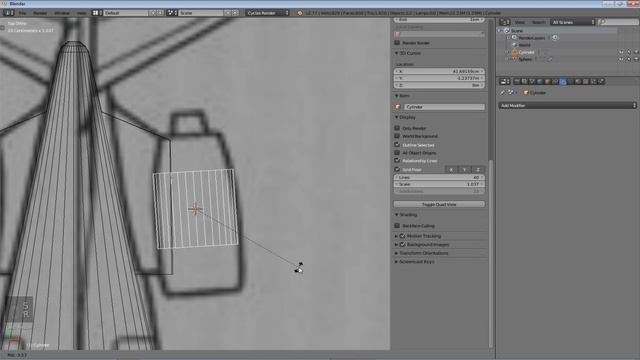Enable the Render Border checkbox
This screenshot has height=360, width=640.
click(x=397, y=42)
